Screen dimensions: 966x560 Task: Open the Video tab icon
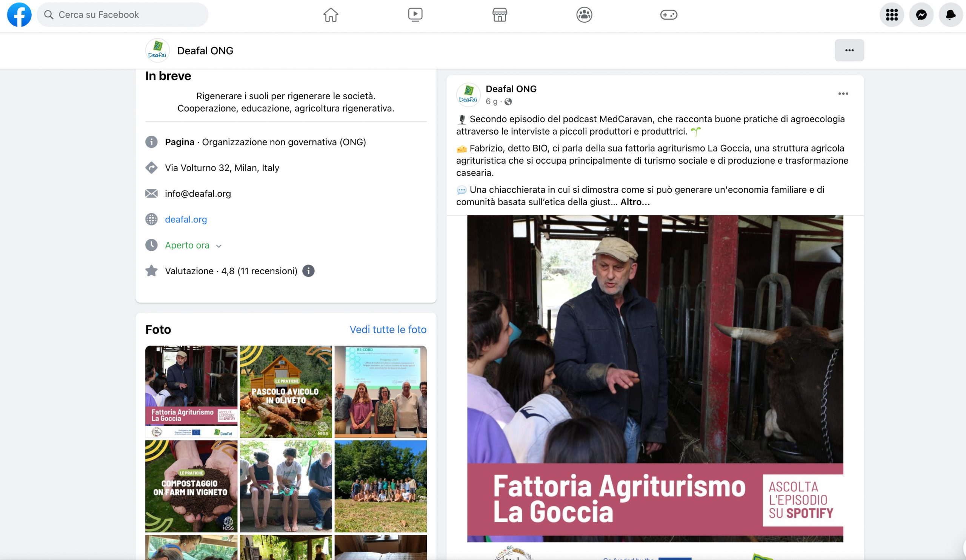[415, 15]
